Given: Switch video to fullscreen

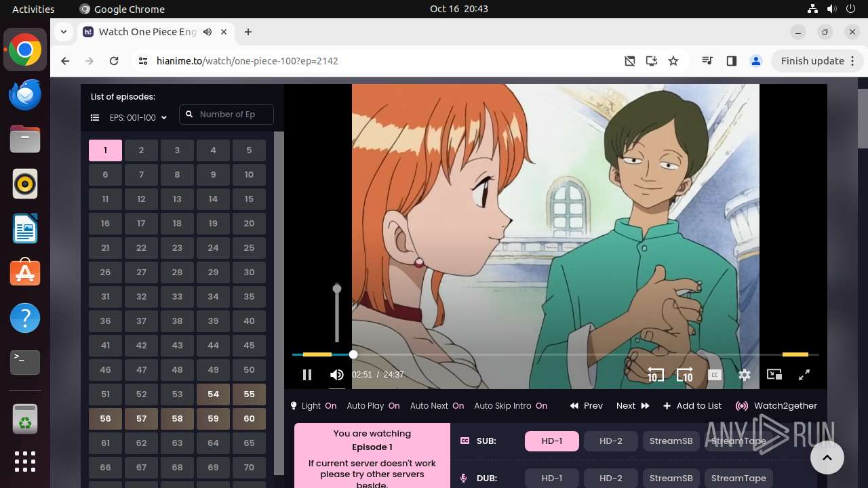Looking at the screenshot, I should (x=804, y=375).
